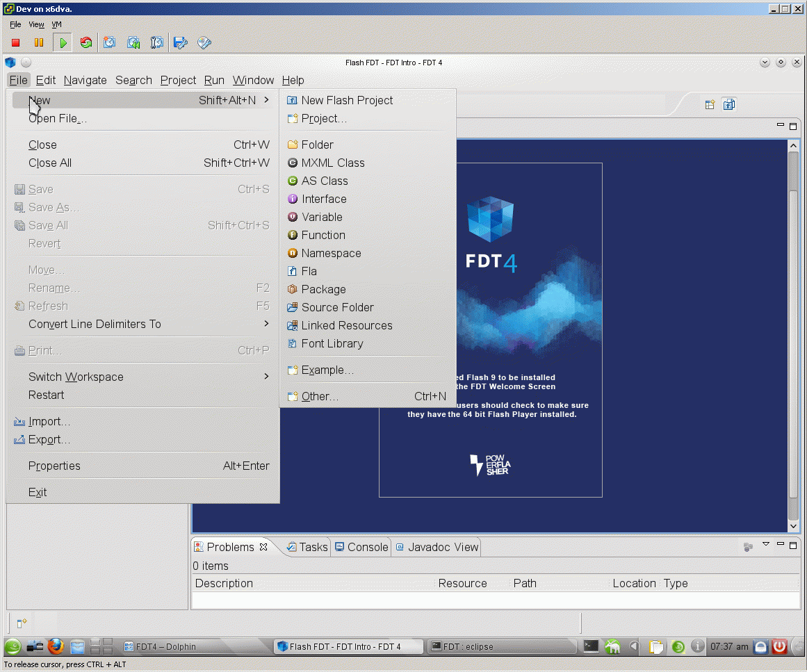Open the snapshot manager icon
Image resolution: width=807 pixels, height=672 pixels.
(x=156, y=42)
